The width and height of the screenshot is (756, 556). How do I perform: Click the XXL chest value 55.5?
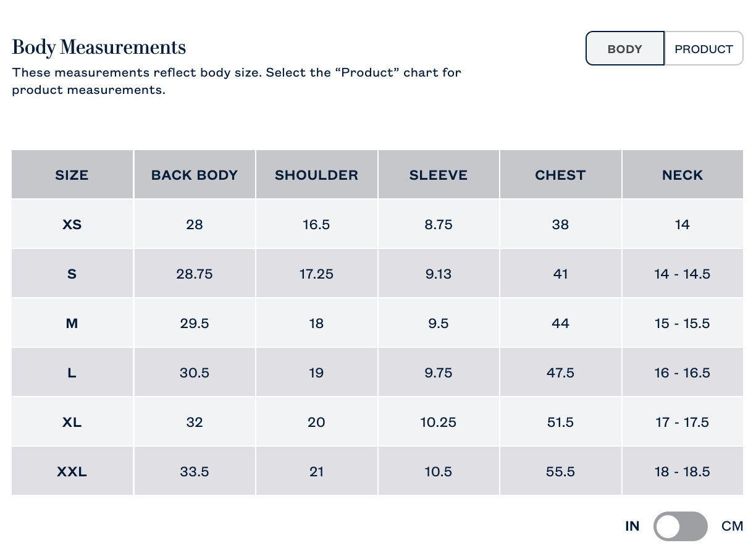pos(560,471)
